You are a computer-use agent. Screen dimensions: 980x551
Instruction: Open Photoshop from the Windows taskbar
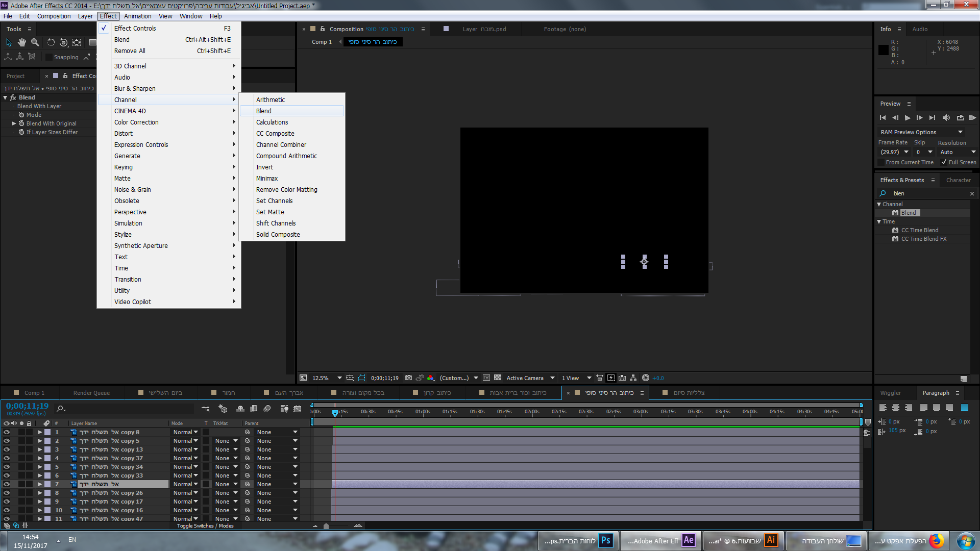click(x=578, y=541)
